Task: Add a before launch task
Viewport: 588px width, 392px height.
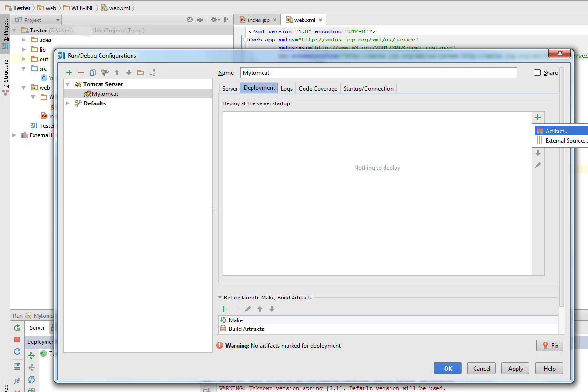Action: point(224,309)
